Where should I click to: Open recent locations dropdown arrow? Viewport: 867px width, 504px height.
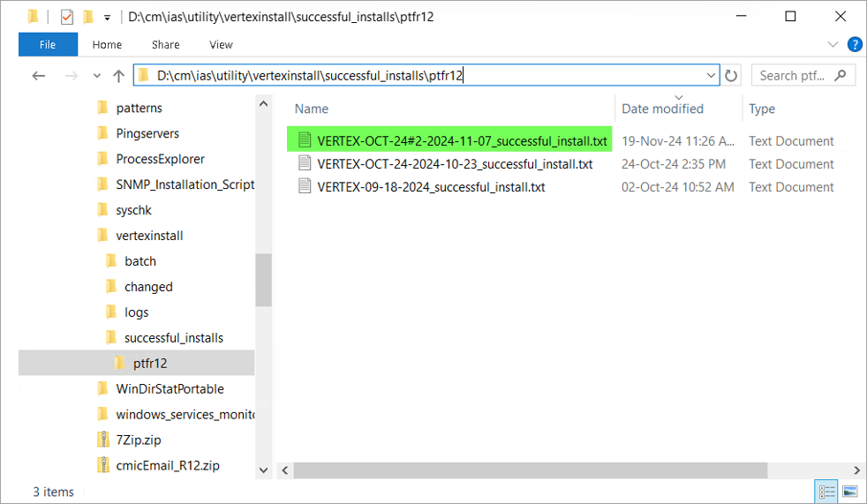coord(97,76)
